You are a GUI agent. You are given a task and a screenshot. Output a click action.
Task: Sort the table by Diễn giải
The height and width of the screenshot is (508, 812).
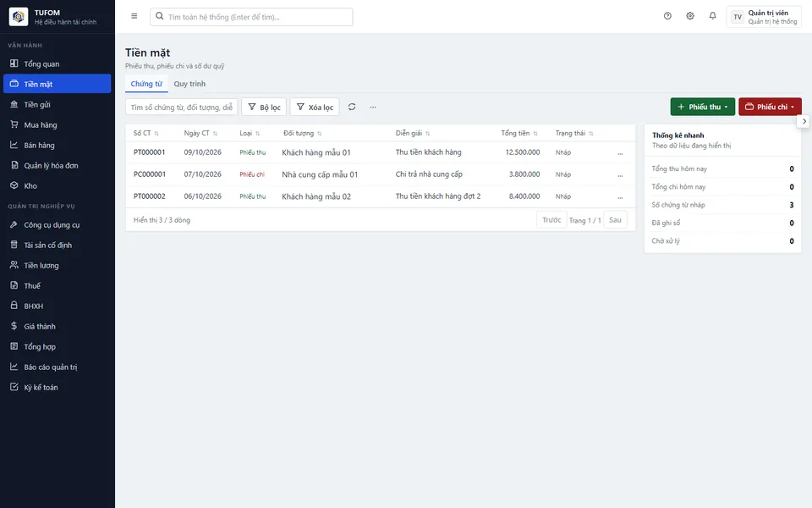click(413, 133)
